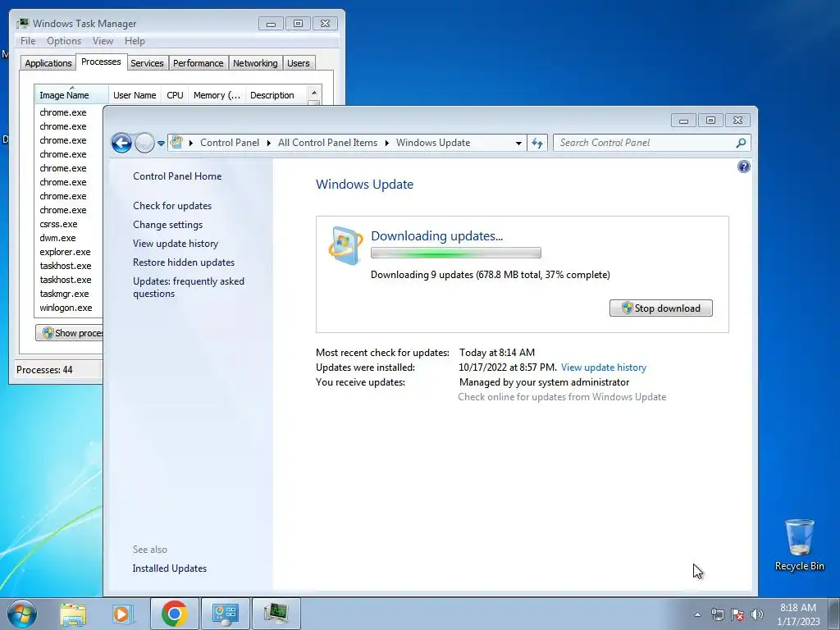Switch to the Task Manager taskbar button
The image size is (840, 630).
coord(276,614)
